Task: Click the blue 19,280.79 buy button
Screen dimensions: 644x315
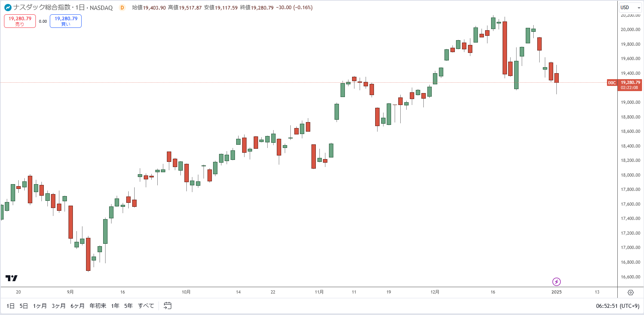Action: coord(66,21)
